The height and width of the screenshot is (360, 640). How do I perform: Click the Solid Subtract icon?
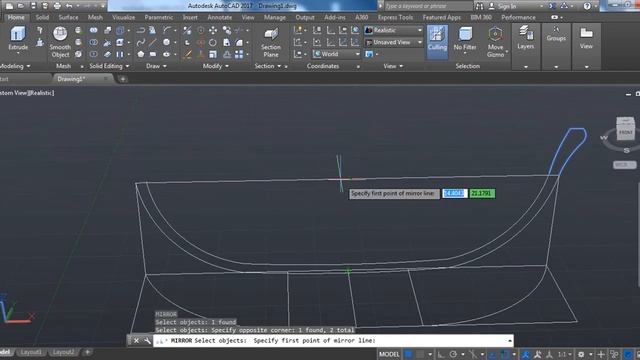93,42
